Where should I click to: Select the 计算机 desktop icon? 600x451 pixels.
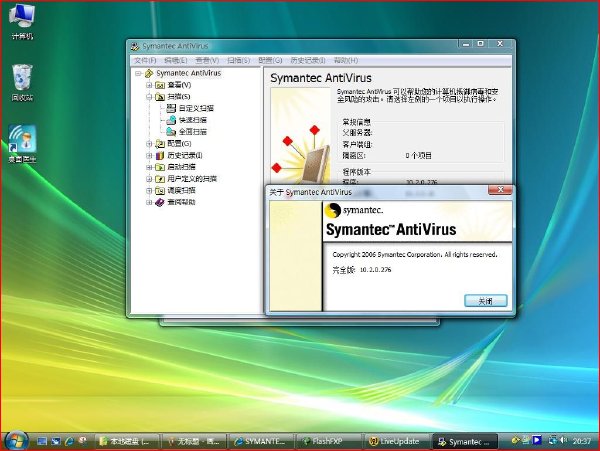coord(22,16)
